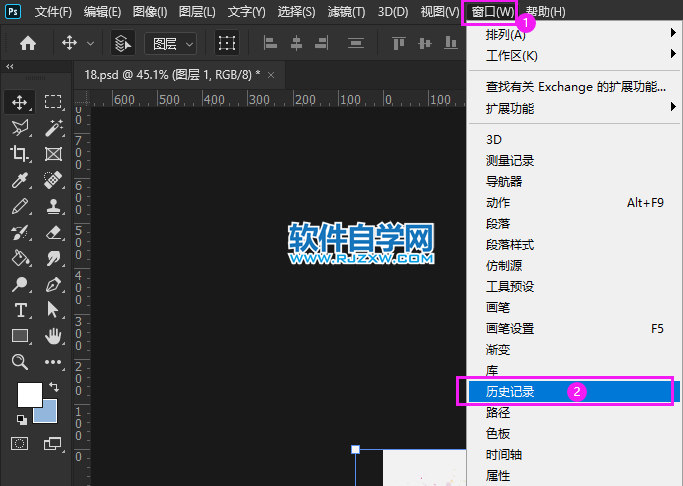Expand the 排列(A) submenu

pyautogui.click(x=574, y=34)
